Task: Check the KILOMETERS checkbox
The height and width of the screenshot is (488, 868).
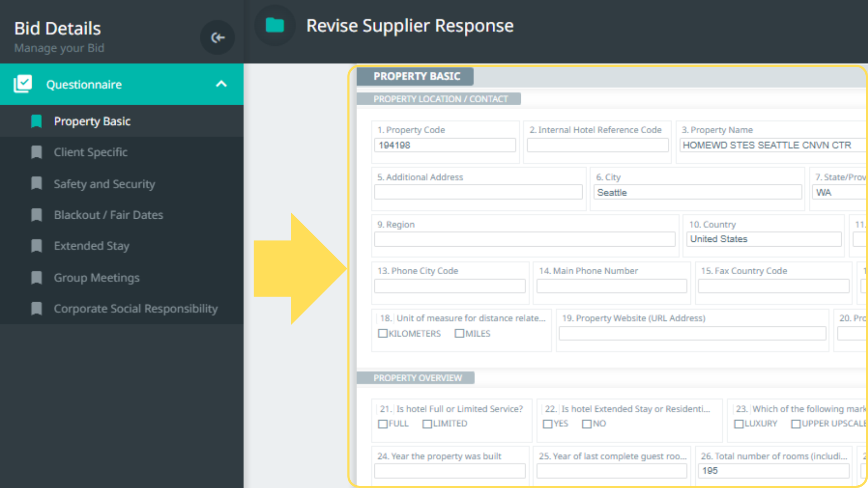Action: pos(382,333)
